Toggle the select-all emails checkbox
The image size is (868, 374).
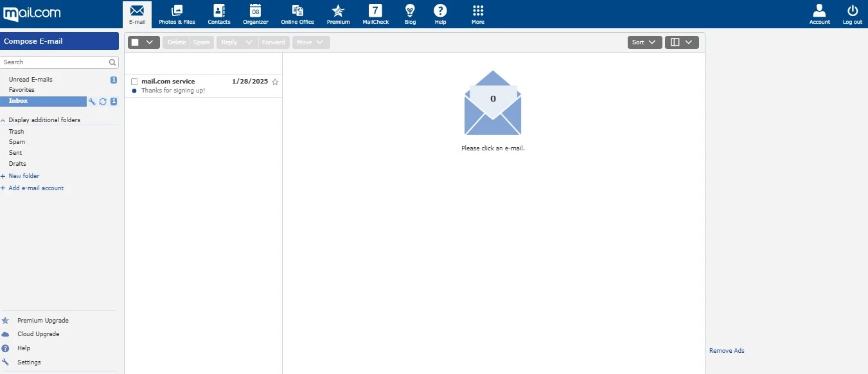[x=135, y=42]
